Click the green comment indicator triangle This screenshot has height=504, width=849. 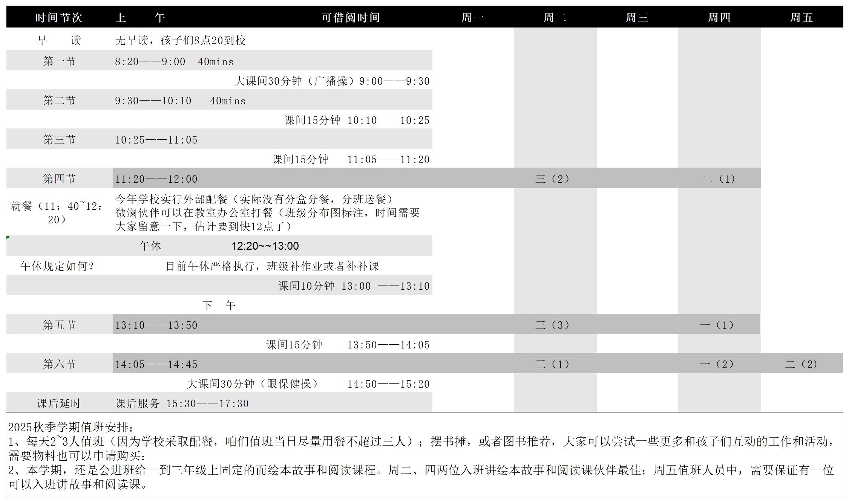coord(8,238)
